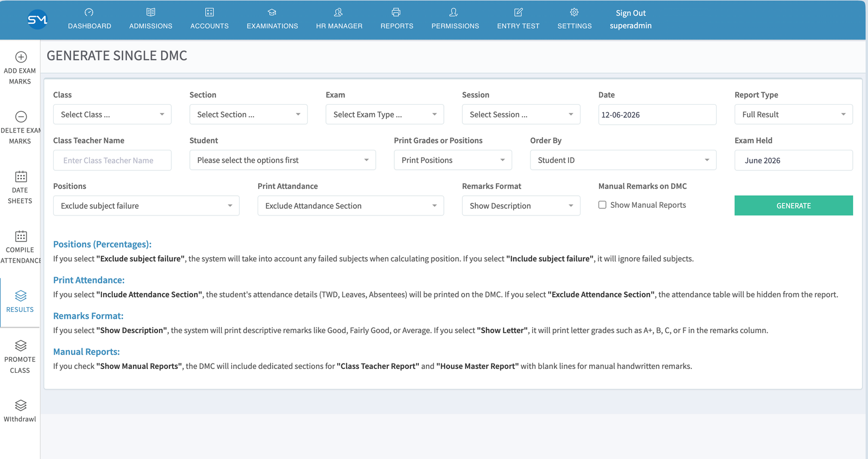Image resolution: width=868 pixels, height=459 pixels.
Task: Open the Reports printer icon
Action: (397, 12)
